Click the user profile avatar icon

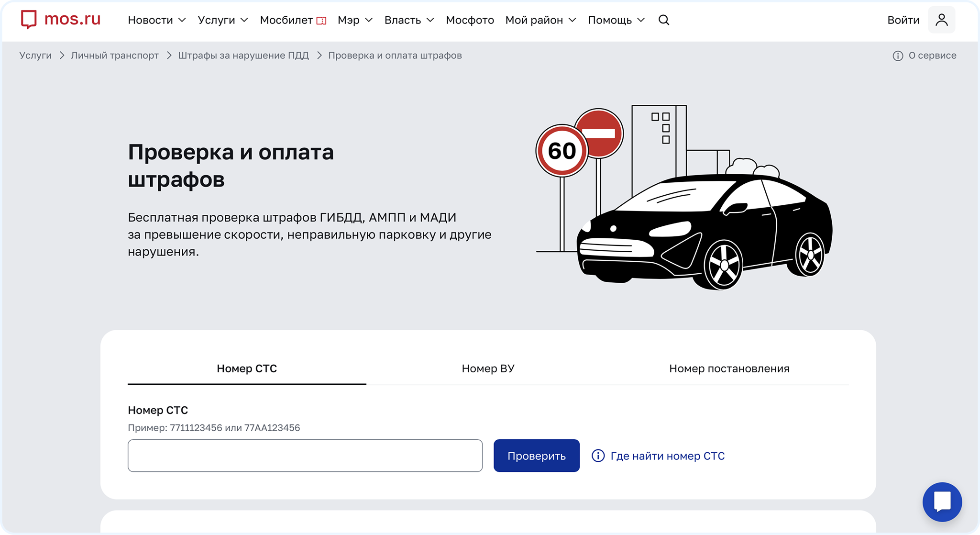[x=941, y=20]
